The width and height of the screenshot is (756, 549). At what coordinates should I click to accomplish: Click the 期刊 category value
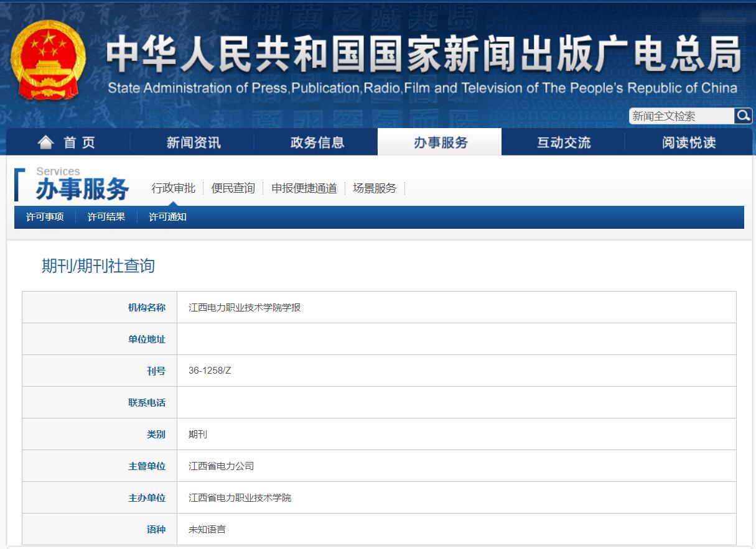coord(198,434)
